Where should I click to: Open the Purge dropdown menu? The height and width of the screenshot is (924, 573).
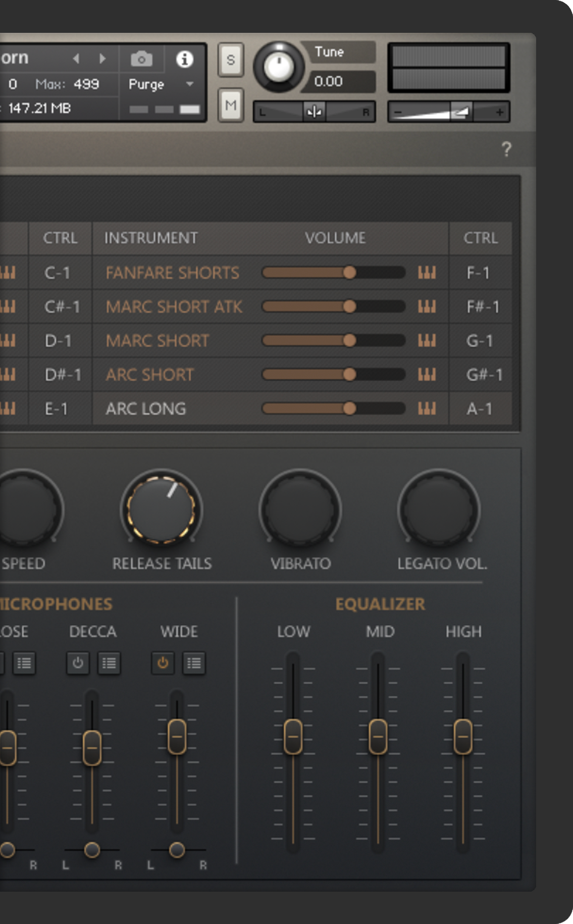pos(190,84)
